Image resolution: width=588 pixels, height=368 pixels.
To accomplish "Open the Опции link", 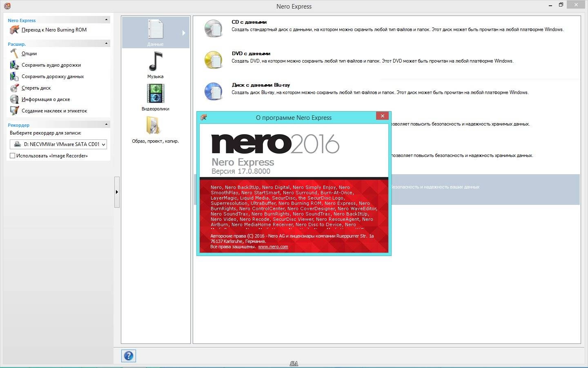I will coord(29,54).
